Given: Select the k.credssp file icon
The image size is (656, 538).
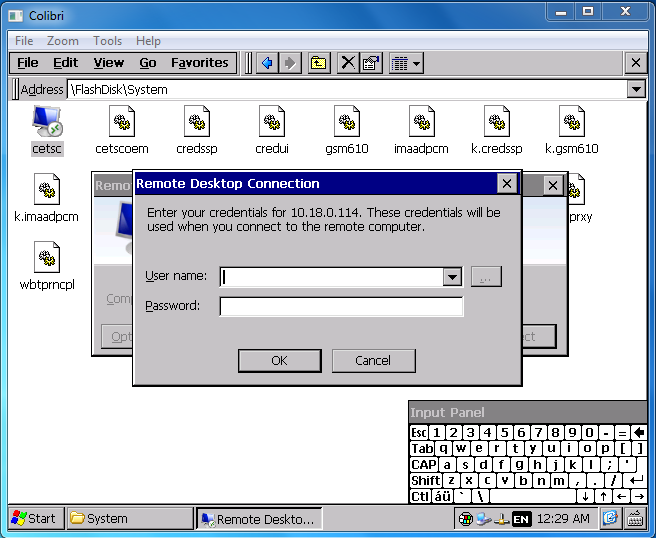Looking at the screenshot, I should point(497,130).
